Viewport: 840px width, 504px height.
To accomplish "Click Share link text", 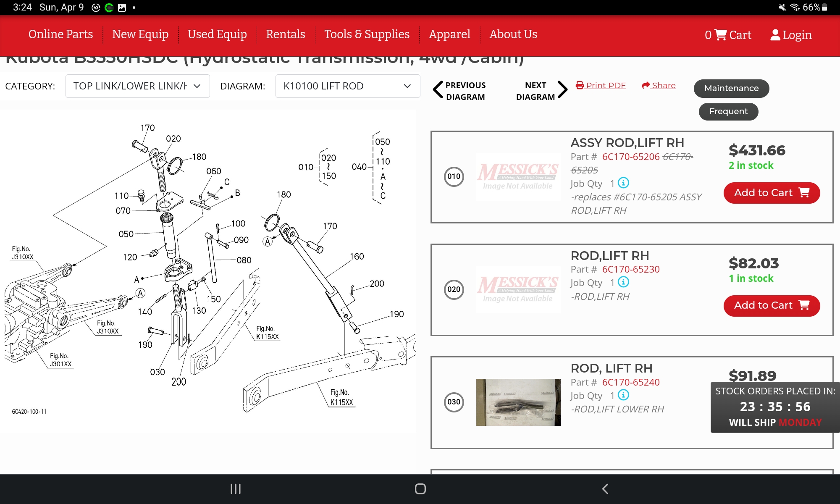I will pos(664,85).
